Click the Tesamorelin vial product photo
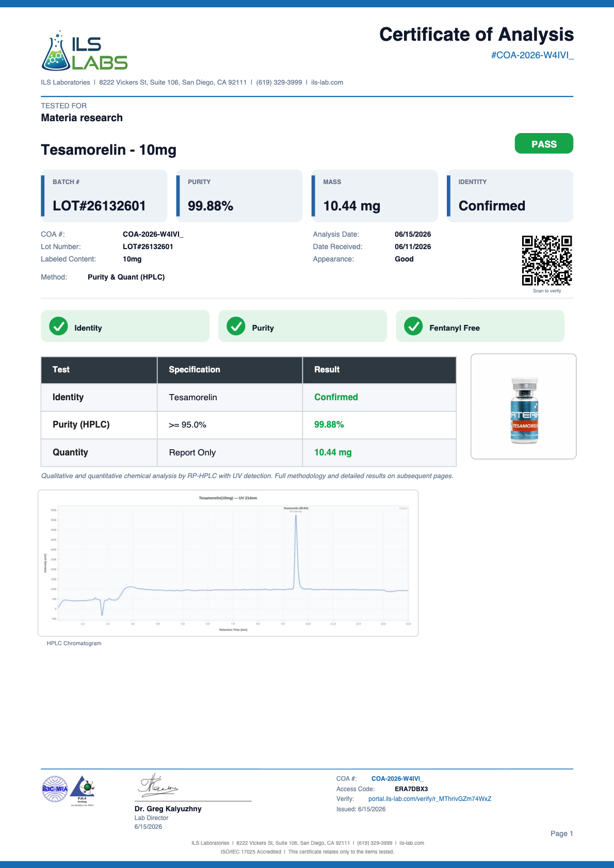 (x=524, y=406)
